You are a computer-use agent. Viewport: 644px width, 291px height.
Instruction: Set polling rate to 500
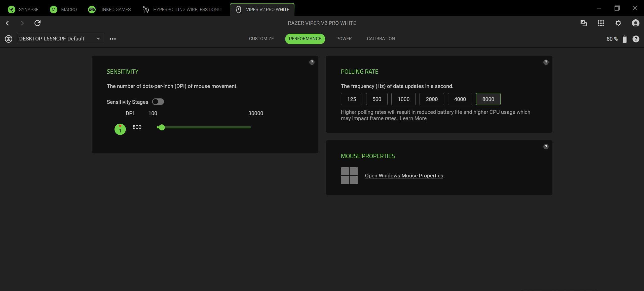pyautogui.click(x=377, y=99)
